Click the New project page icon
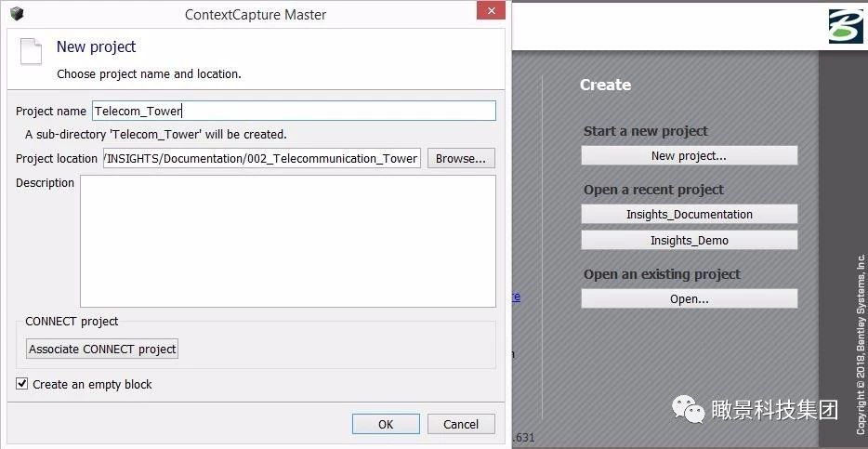 [x=31, y=52]
